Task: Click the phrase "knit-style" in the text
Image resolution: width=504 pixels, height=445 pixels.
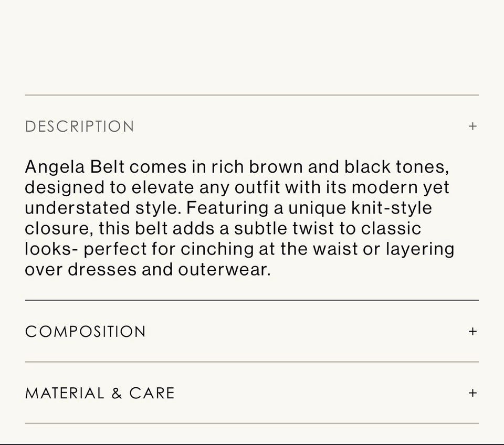Action: click(x=391, y=208)
